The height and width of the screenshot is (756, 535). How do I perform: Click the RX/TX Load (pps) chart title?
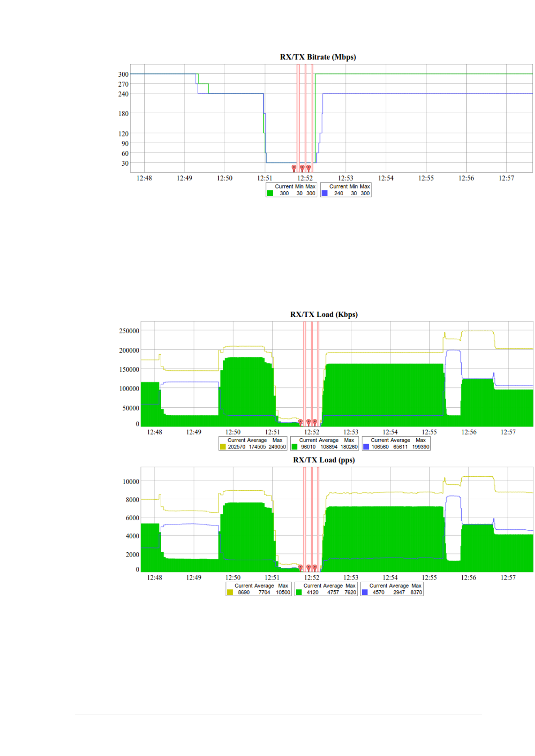324,460
